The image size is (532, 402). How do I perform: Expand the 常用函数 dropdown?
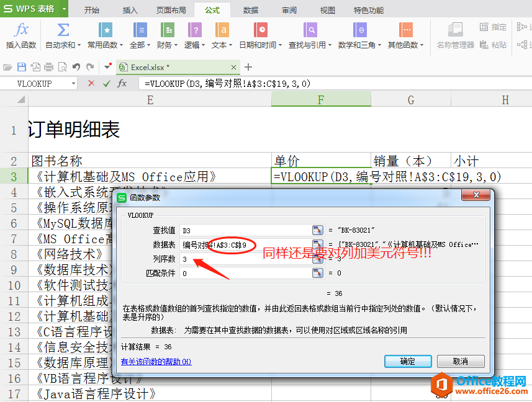[x=121, y=45]
